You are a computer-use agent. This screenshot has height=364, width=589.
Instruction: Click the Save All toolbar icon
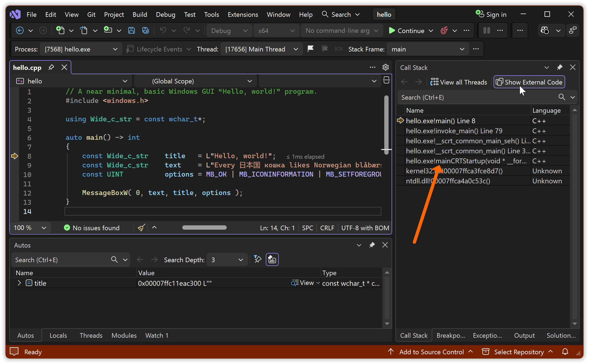146,31
